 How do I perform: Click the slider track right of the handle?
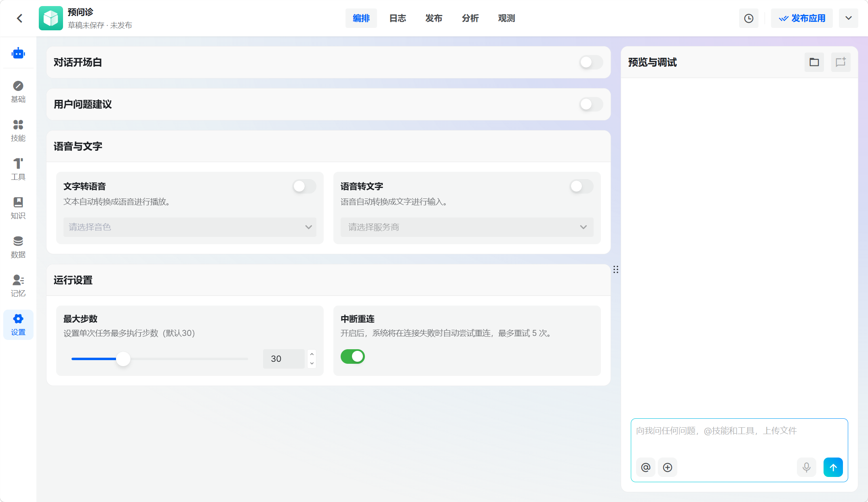189,359
